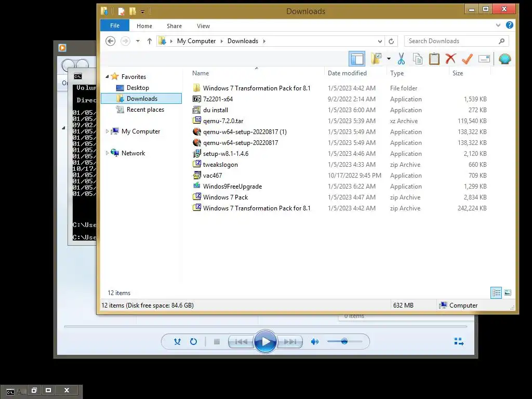Sort by Type column header

pyautogui.click(x=397, y=73)
